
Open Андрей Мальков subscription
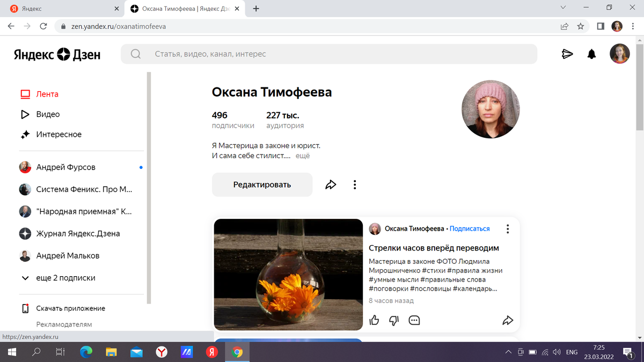(60, 256)
